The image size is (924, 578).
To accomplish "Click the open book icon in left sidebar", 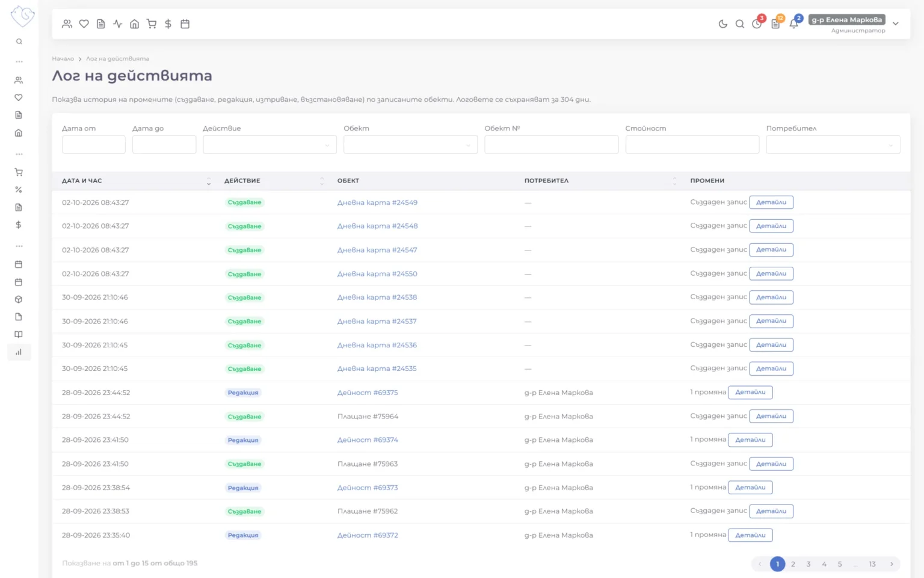I will pos(19,334).
